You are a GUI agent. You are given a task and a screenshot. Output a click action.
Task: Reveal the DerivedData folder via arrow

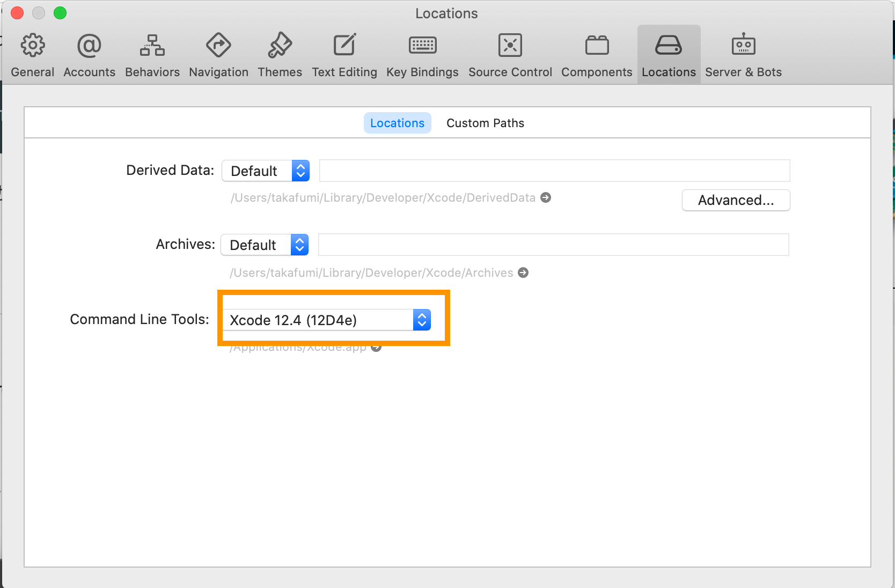pyautogui.click(x=546, y=198)
